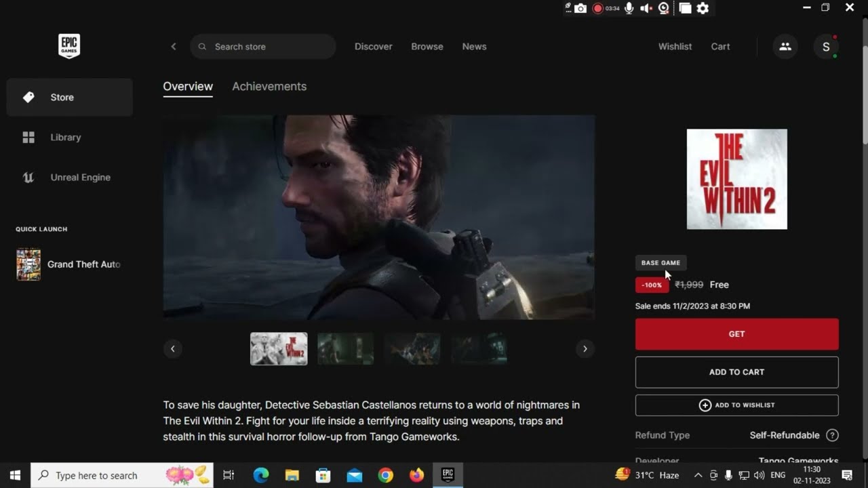Screen dimensions: 868x488
Task: Click the tray microphone icon
Action: pos(728,475)
